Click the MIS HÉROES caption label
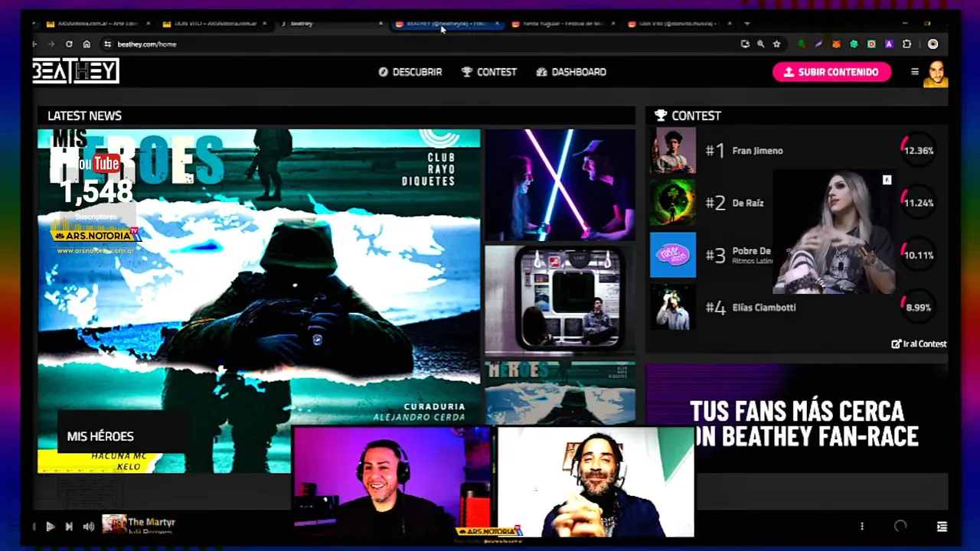This screenshot has width=980, height=551. point(100,436)
